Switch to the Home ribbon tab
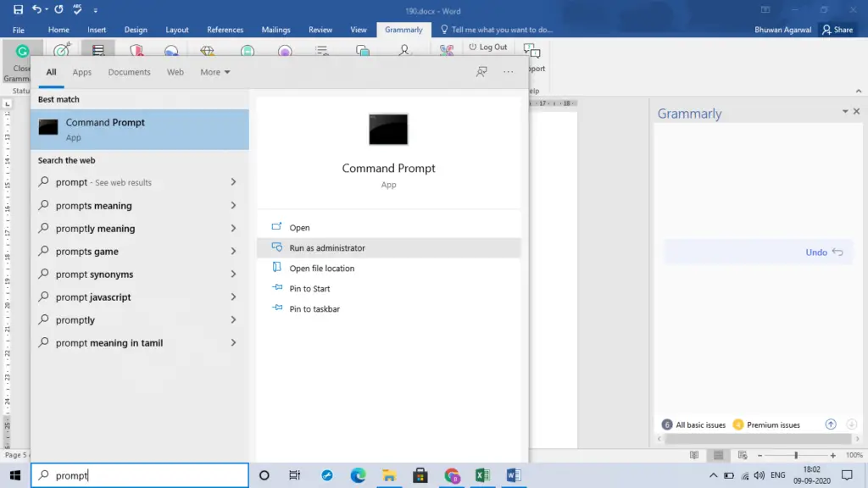Screen dimensions: 868x488 pyautogui.click(x=58, y=30)
